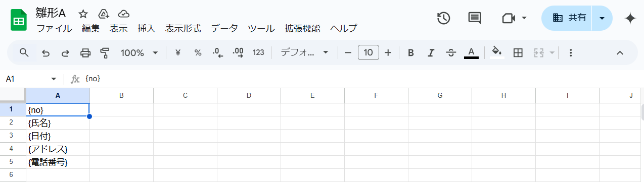
Task: Click the 共有 share button
Action: click(567, 18)
